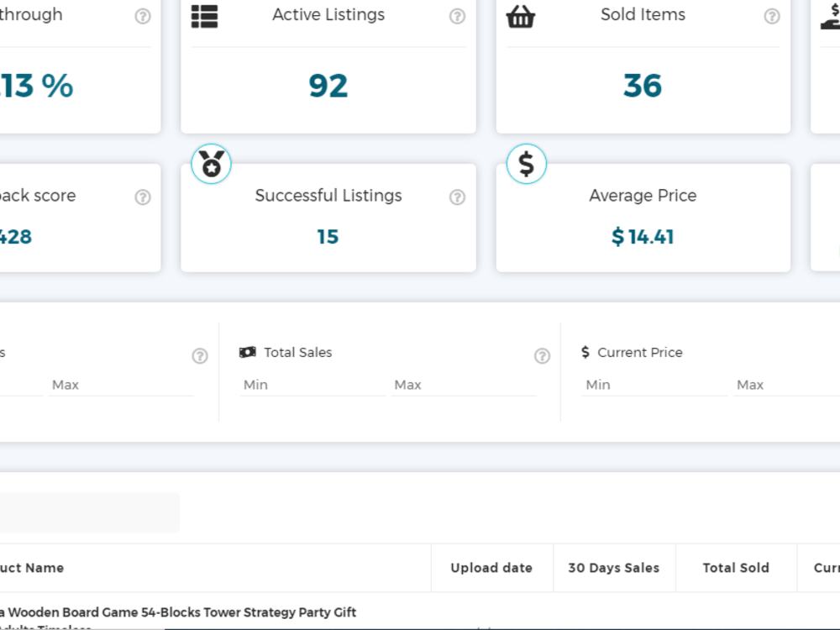
Task: Focus the Total Sales Max field
Action: (x=464, y=386)
